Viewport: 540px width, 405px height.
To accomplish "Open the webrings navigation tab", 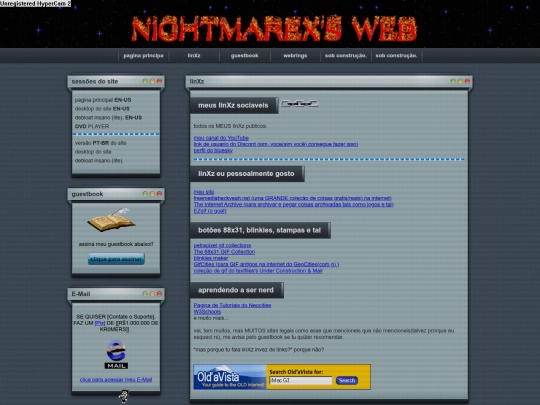I will point(295,56).
